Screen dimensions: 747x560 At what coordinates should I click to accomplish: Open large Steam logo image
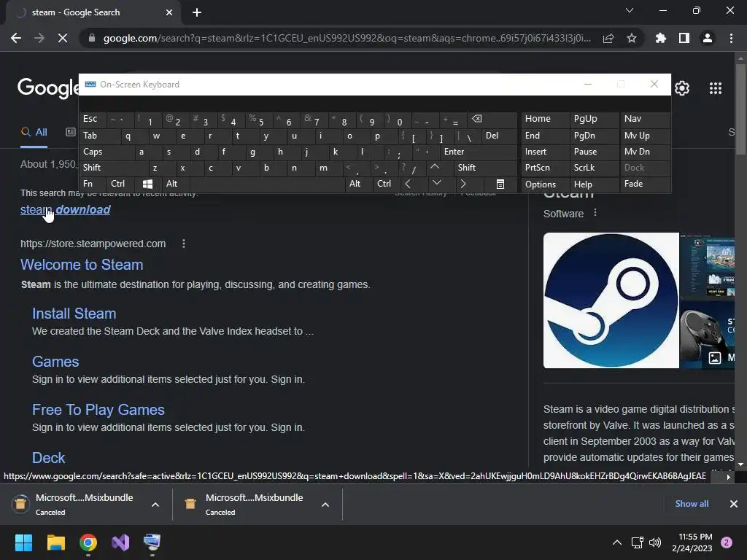pos(611,300)
